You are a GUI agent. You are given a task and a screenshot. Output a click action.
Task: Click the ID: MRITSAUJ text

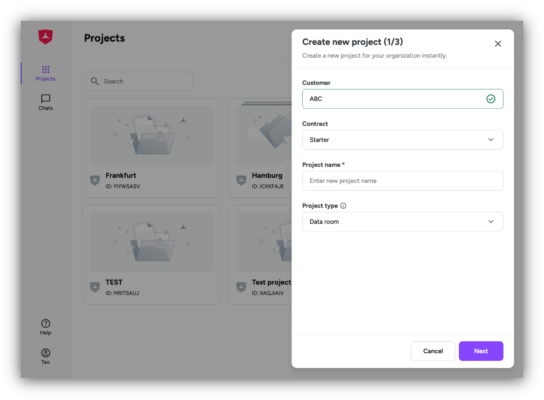[x=122, y=293]
